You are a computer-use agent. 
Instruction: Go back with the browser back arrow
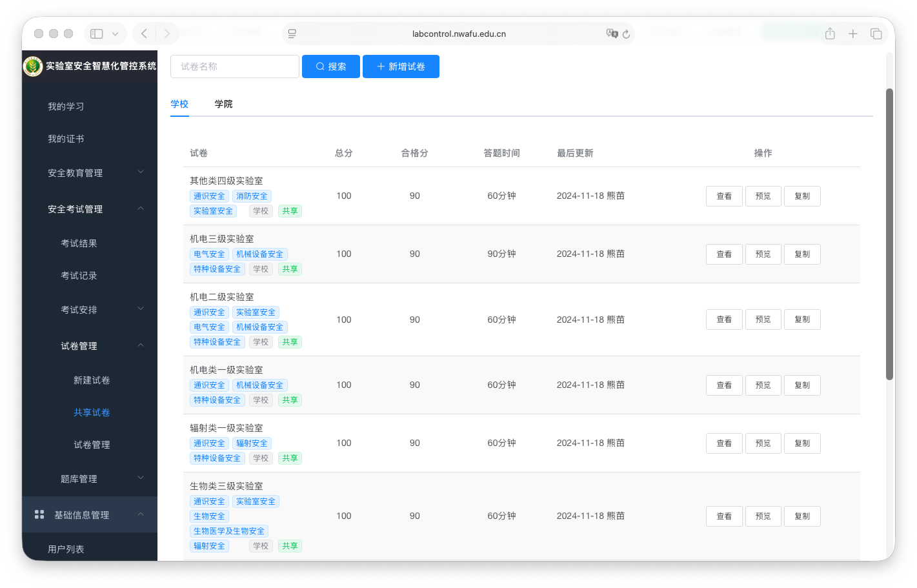pos(145,34)
